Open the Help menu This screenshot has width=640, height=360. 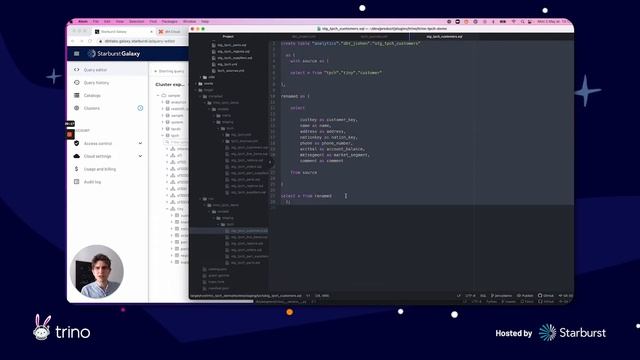pos(205,21)
